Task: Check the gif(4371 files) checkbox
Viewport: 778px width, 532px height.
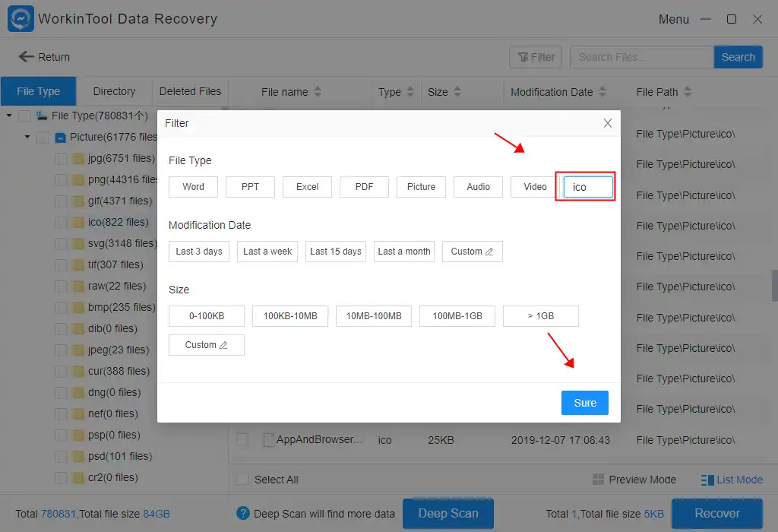Action: (61, 201)
